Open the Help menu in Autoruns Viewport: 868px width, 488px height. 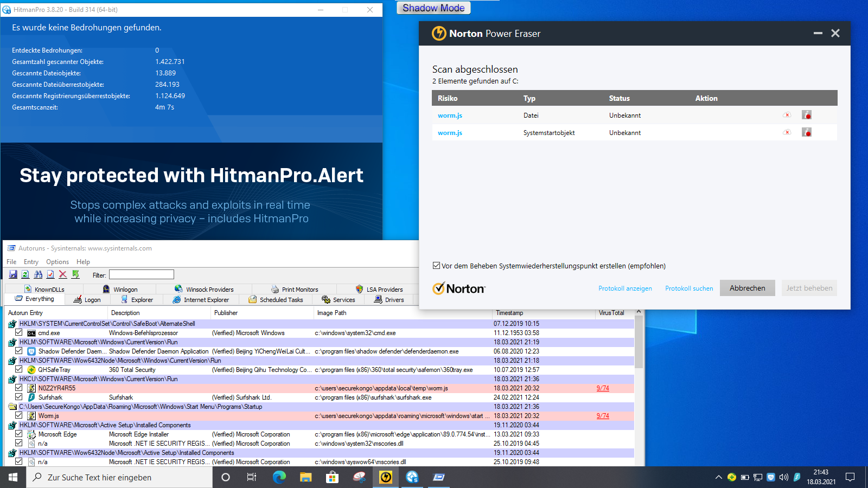(83, 262)
